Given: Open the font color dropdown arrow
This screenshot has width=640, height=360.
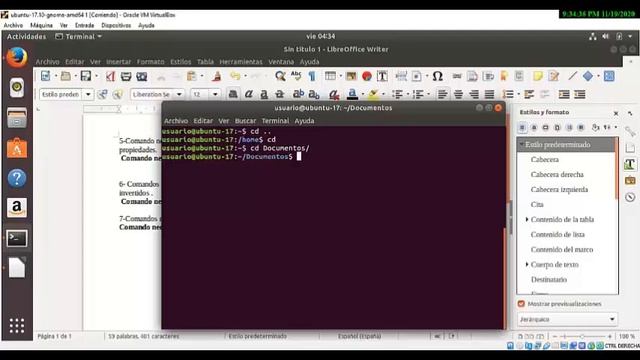Looking at the screenshot, I should click(362, 94).
